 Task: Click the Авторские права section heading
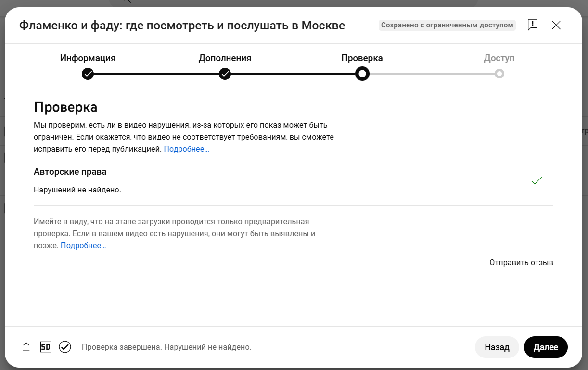(70, 172)
